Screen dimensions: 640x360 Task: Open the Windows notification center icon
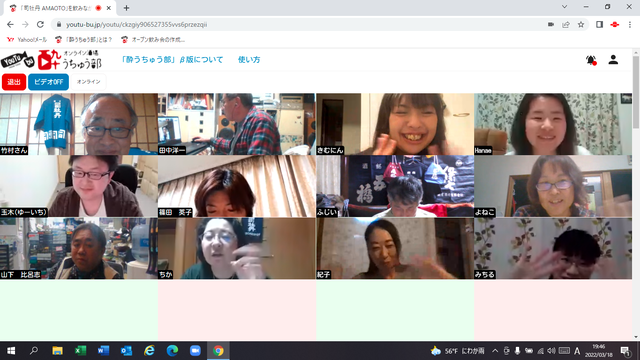pyautogui.click(x=625, y=351)
